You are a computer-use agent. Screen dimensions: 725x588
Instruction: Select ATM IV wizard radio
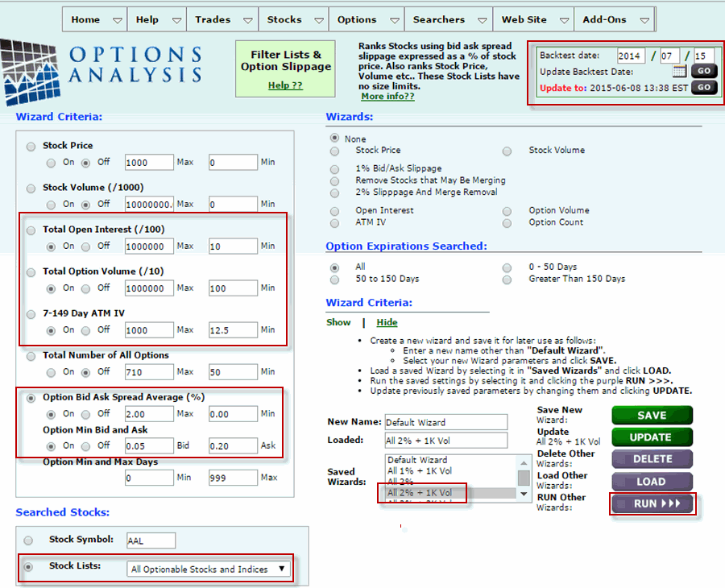tap(334, 223)
